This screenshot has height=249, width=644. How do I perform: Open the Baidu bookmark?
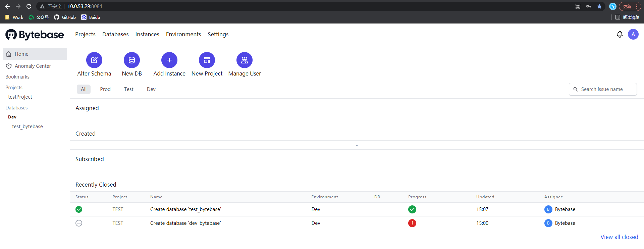[91, 17]
